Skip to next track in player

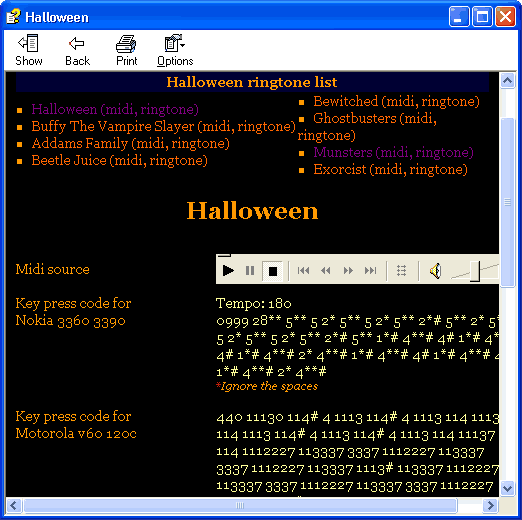pyautogui.click(x=370, y=271)
